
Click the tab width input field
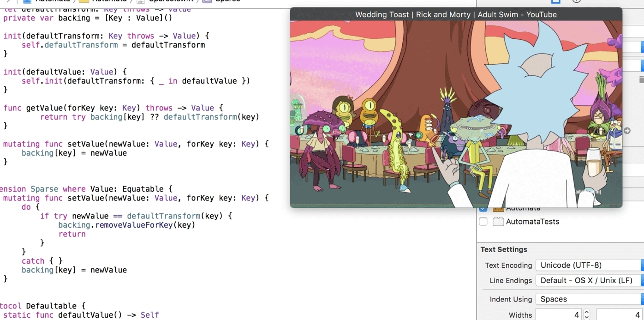click(x=559, y=315)
